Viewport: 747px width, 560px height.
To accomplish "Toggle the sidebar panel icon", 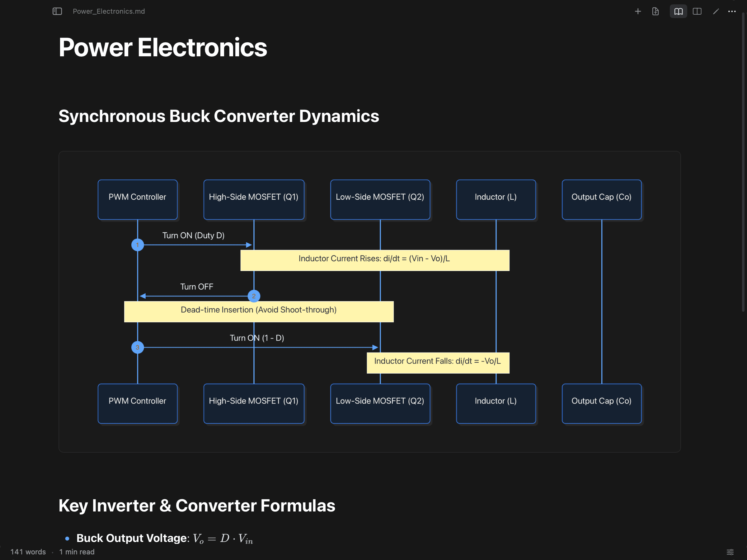I will [x=57, y=12].
